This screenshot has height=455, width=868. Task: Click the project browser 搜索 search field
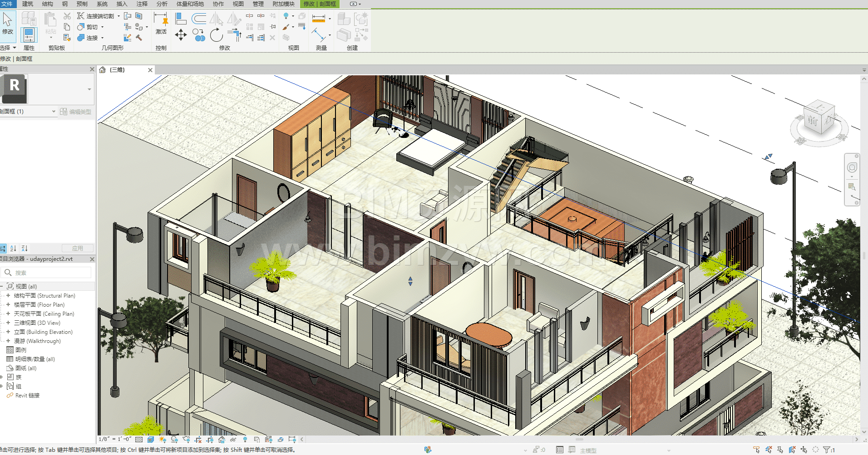point(50,273)
